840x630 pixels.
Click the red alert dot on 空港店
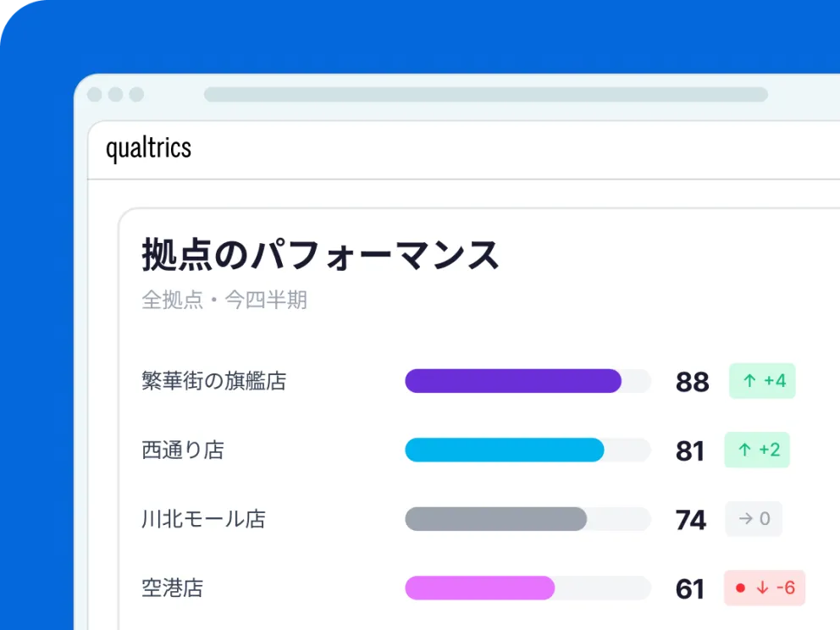click(740, 588)
